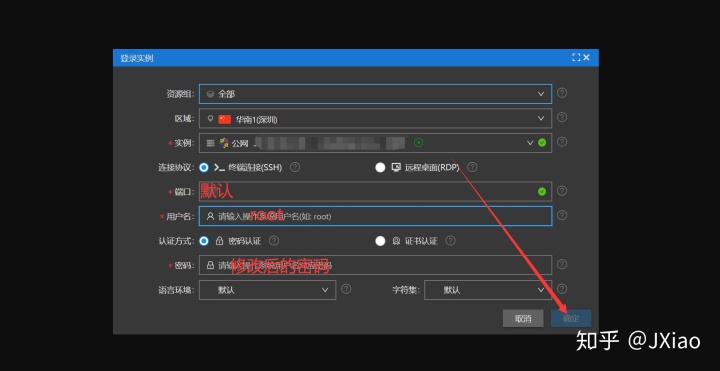
Task: Click help icon next to 密码 field
Action: point(562,264)
